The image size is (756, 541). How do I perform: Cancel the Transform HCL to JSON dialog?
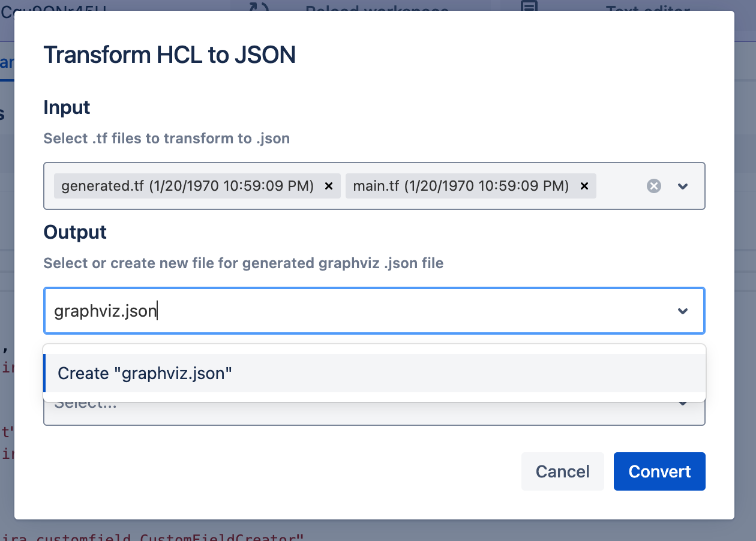coord(562,471)
